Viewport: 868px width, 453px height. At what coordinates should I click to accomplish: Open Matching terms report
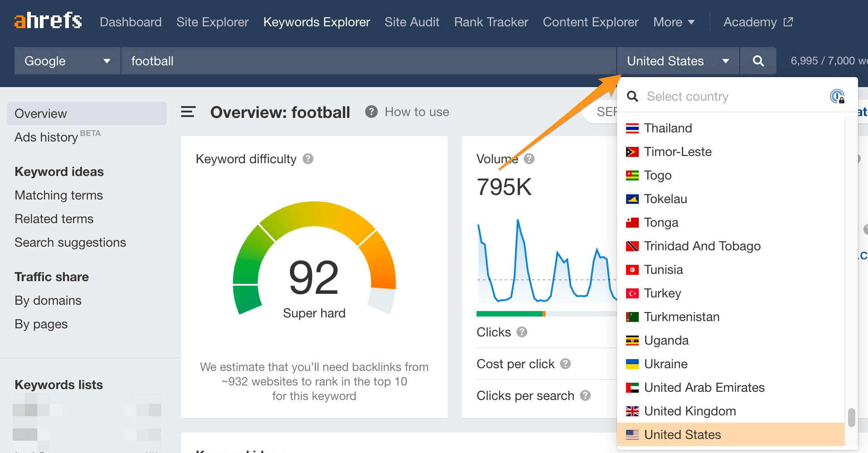59,195
